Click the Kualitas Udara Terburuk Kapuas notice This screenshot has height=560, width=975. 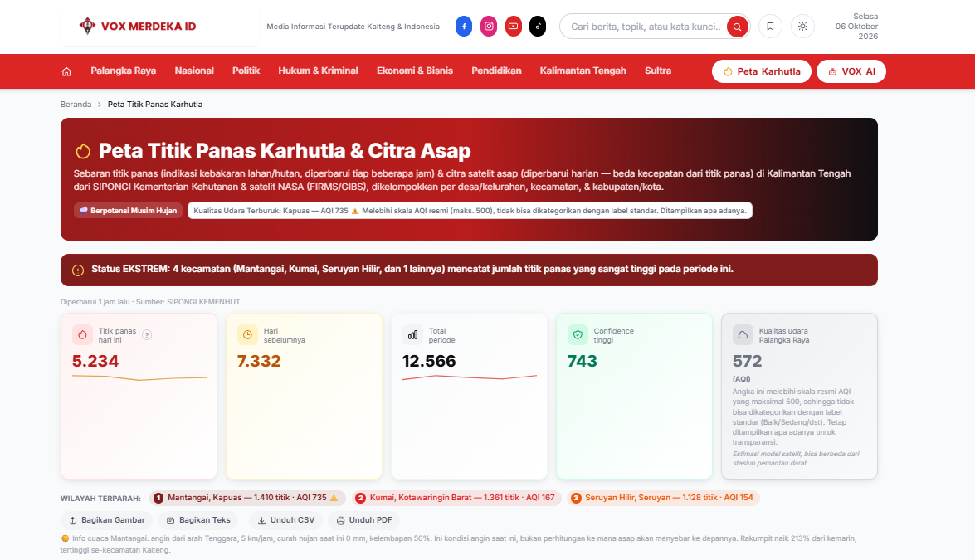(x=470, y=211)
